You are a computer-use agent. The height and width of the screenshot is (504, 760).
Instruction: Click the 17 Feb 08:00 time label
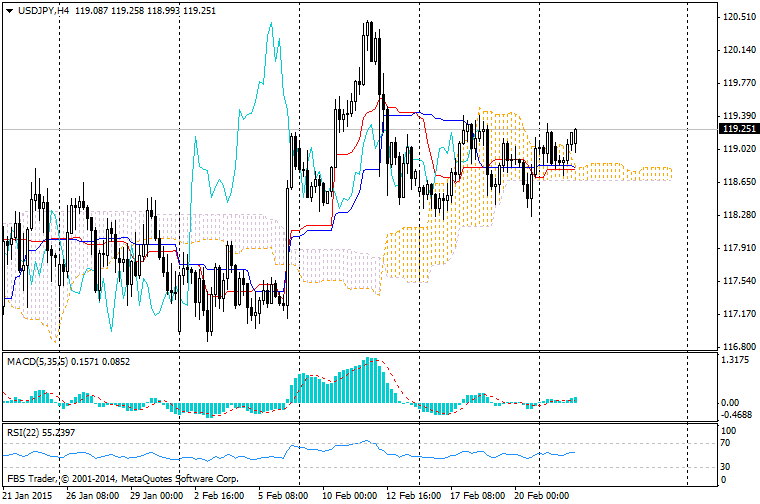click(x=477, y=496)
